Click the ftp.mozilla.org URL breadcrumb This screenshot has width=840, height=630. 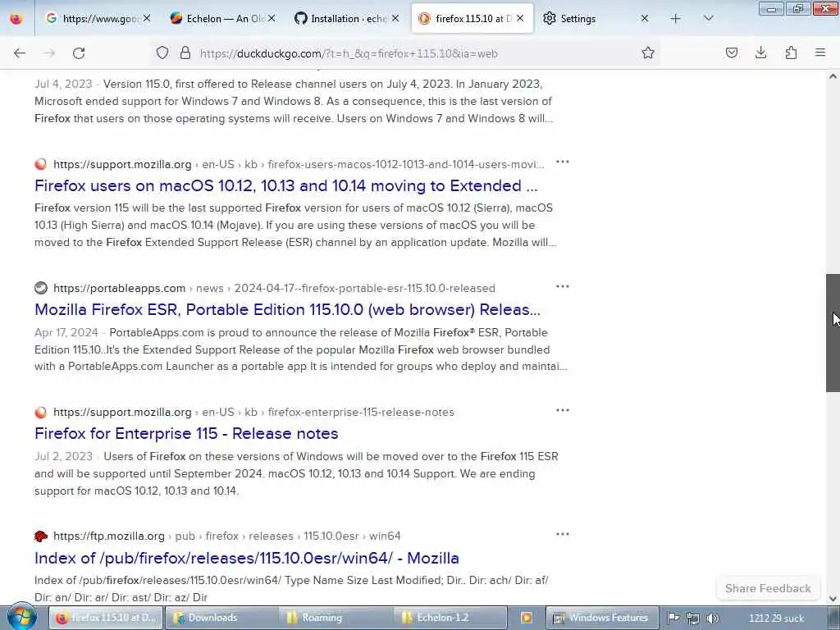tap(226, 536)
